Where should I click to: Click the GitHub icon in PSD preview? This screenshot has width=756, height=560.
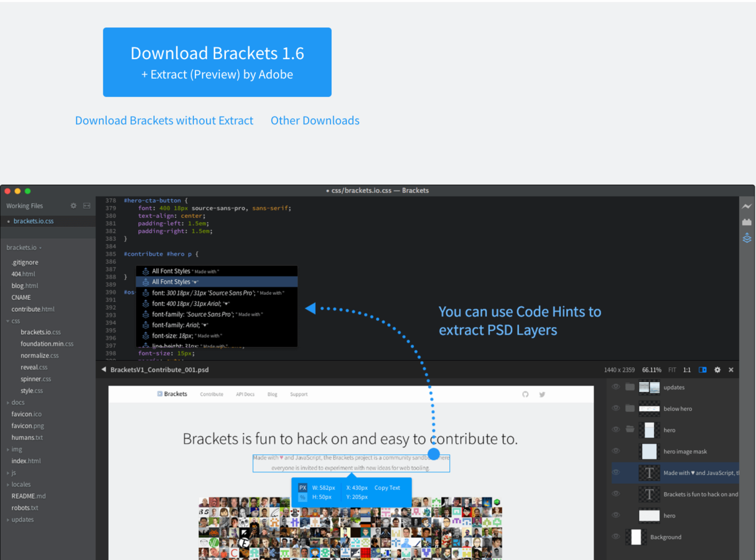526,394
